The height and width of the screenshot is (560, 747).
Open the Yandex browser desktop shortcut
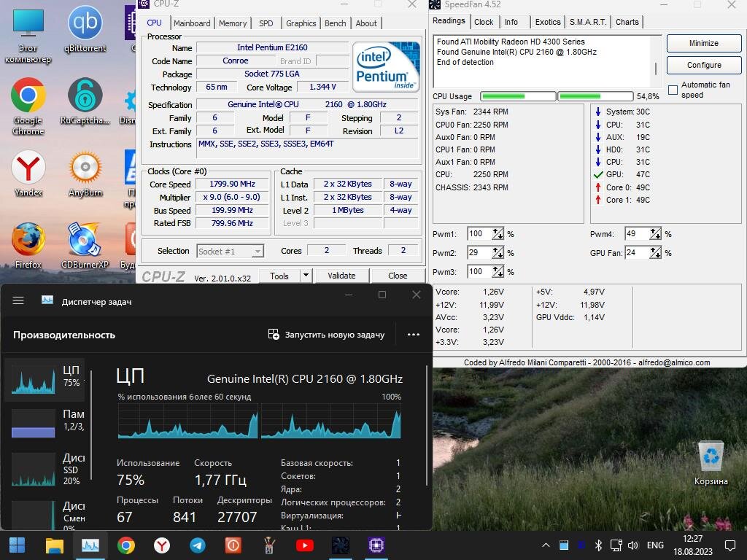tap(28, 174)
